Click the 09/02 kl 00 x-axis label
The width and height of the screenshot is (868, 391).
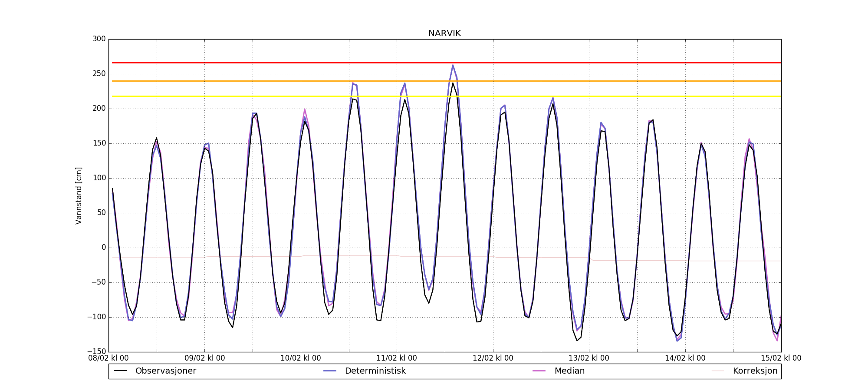click(205, 358)
